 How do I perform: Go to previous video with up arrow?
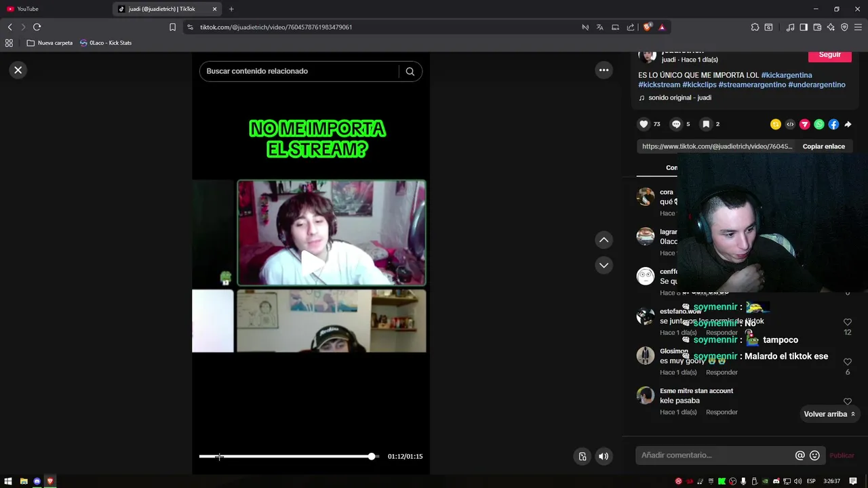(x=604, y=240)
